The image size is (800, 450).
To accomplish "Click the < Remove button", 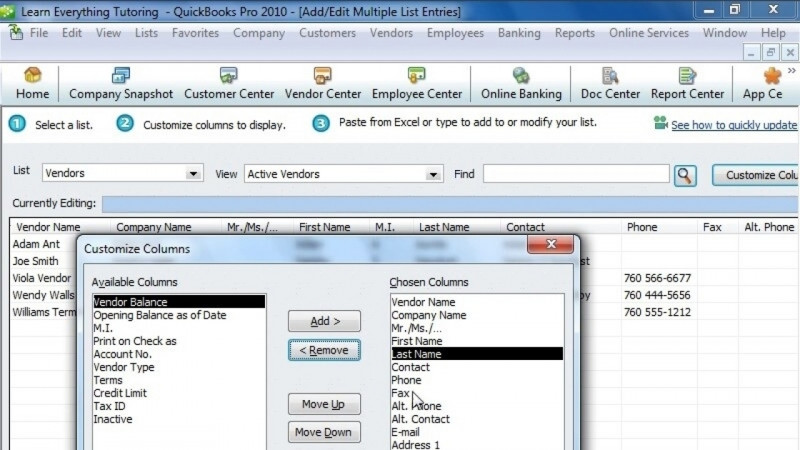I will (x=324, y=350).
